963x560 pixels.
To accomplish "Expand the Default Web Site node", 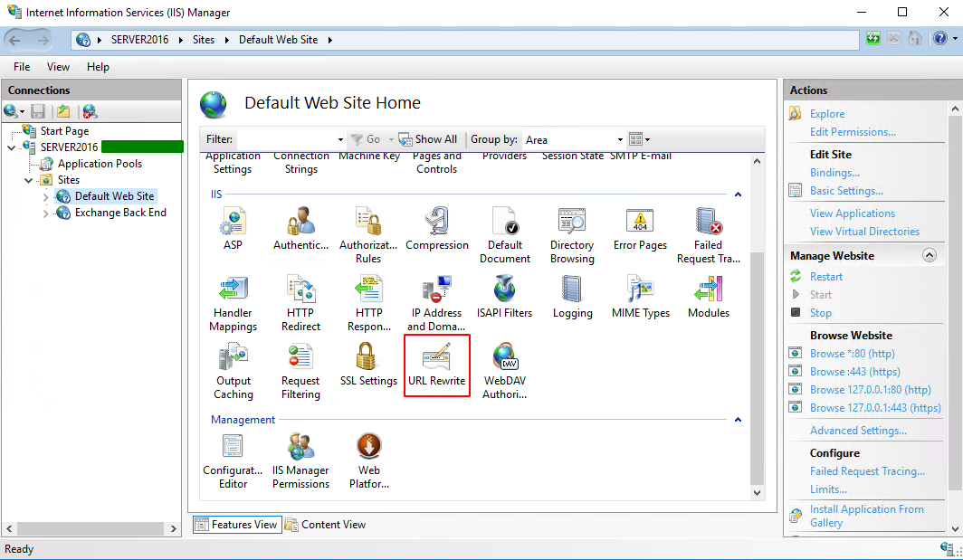I will coord(45,196).
